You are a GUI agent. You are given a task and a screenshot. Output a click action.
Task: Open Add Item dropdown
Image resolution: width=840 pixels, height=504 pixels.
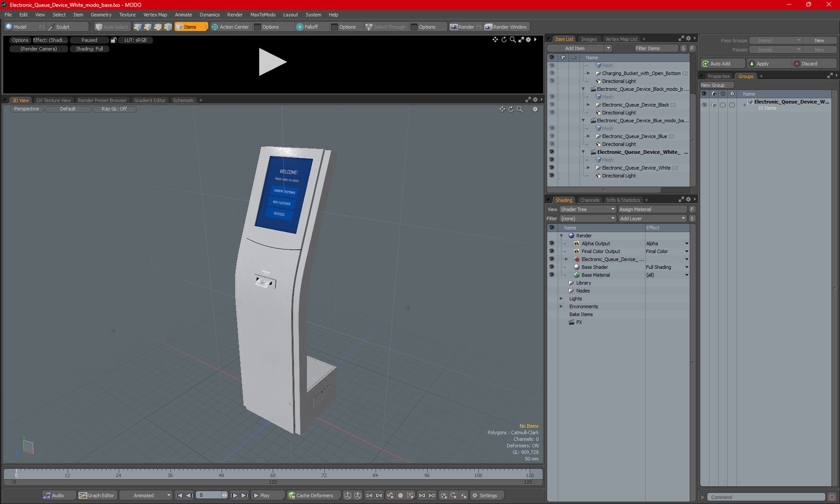tap(608, 49)
